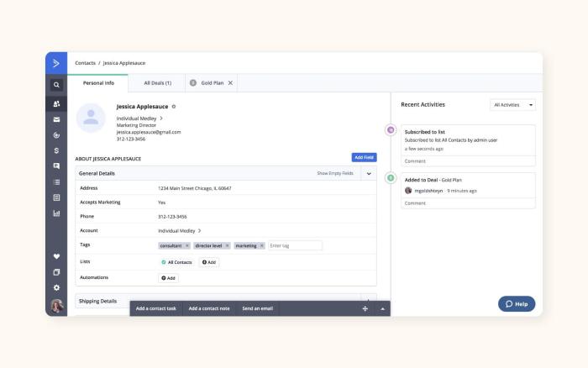Click the Contacts breadcrumb link
This screenshot has height=368, width=588.
pos(85,63)
